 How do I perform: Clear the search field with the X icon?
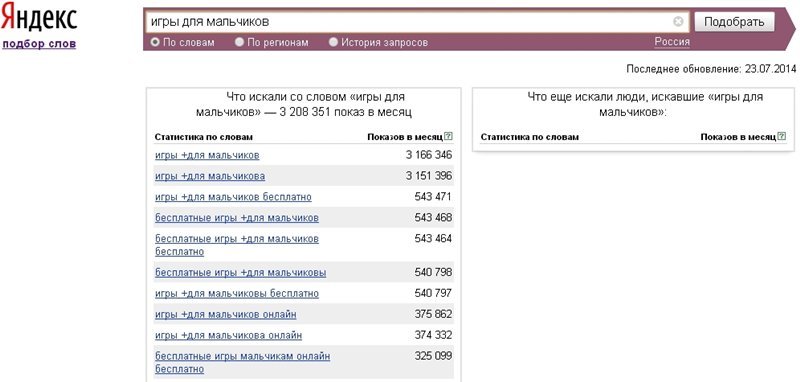coord(678,21)
